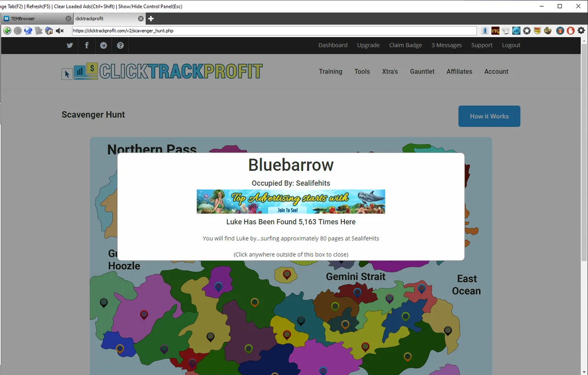Open the Xtra's menu
This screenshot has height=375, width=588.
390,72
